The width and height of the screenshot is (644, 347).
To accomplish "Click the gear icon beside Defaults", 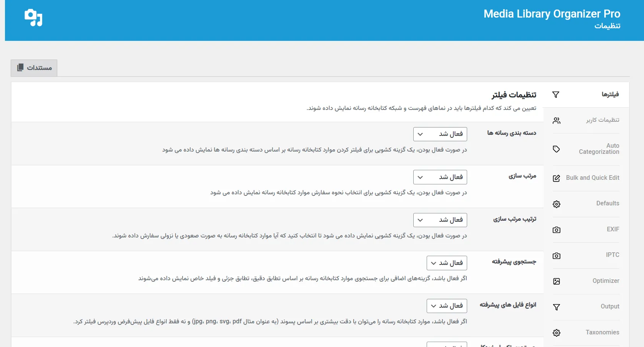I will point(557,204).
